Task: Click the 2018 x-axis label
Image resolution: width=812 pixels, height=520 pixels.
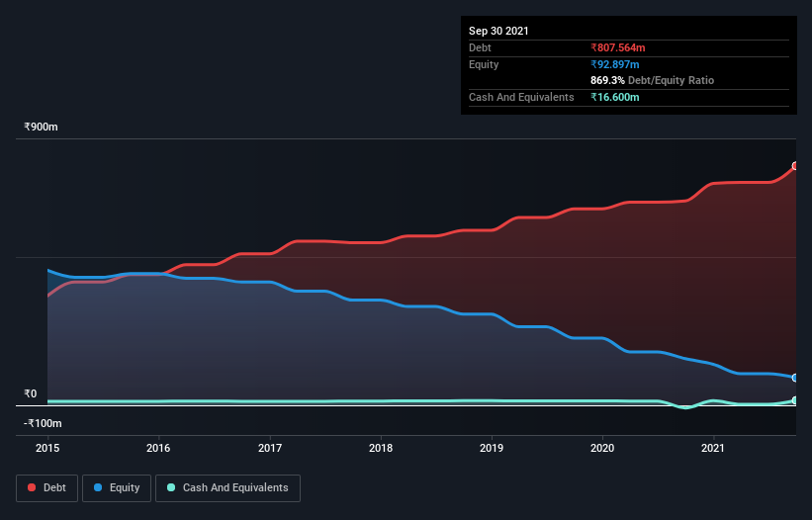Action: (381, 448)
